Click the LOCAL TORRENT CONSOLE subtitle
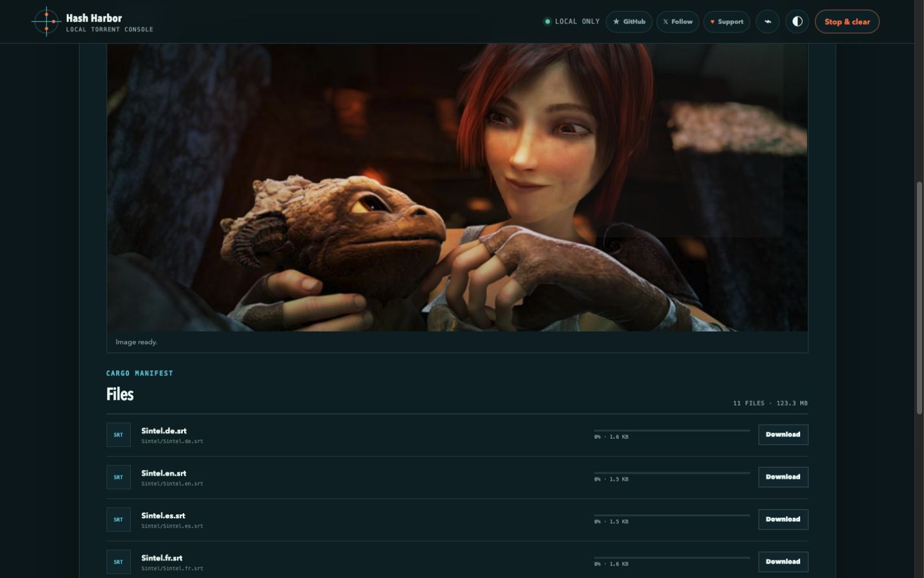The height and width of the screenshot is (578, 924). coord(110,29)
